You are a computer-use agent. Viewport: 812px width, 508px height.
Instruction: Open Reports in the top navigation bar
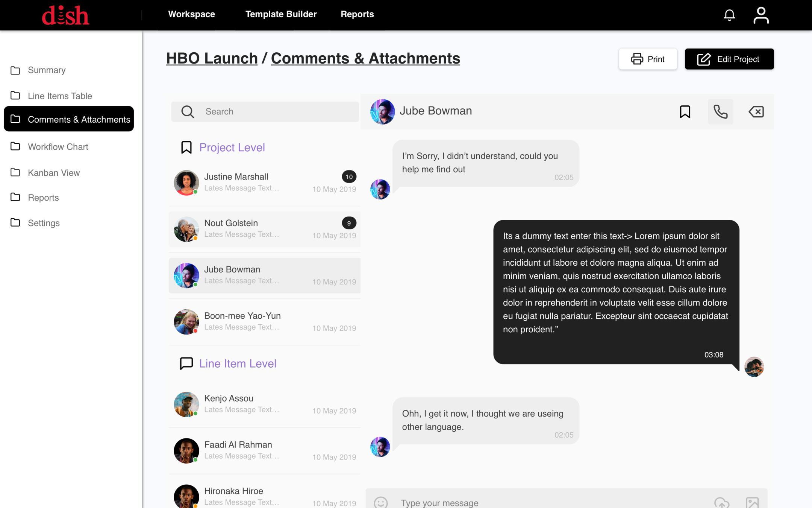click(357, 14)
